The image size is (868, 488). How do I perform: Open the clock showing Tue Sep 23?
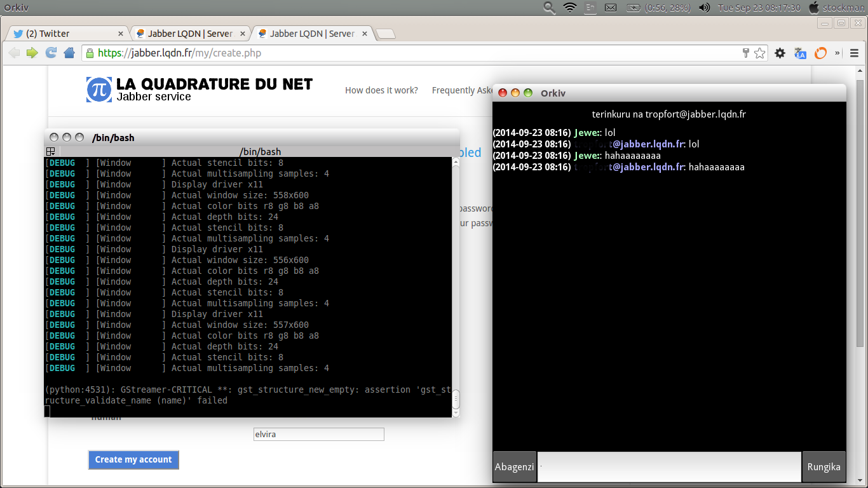(759, 8)
